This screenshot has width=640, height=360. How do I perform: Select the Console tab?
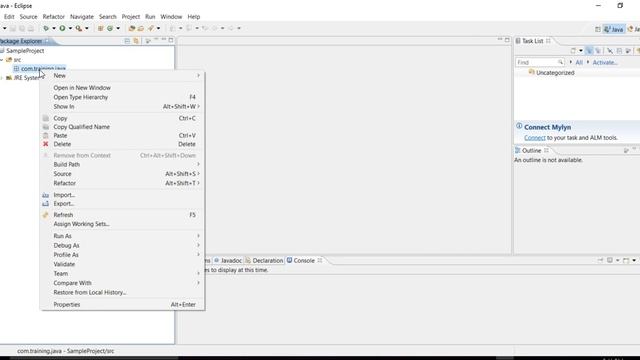click(304, 260)
